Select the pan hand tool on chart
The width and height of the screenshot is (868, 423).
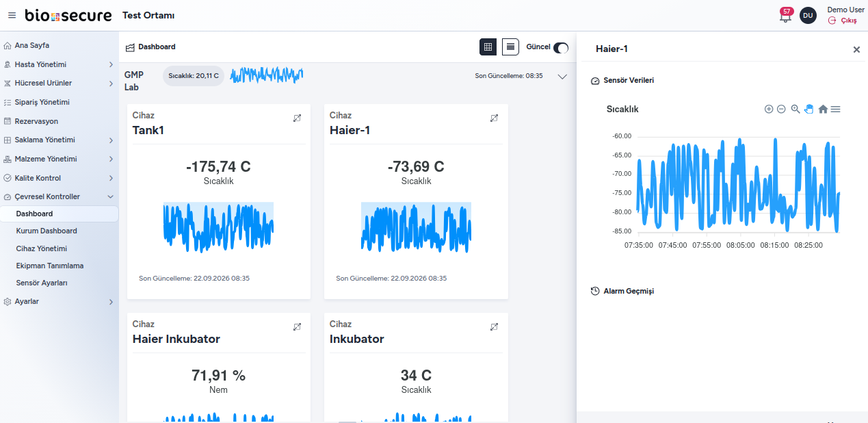809,109
